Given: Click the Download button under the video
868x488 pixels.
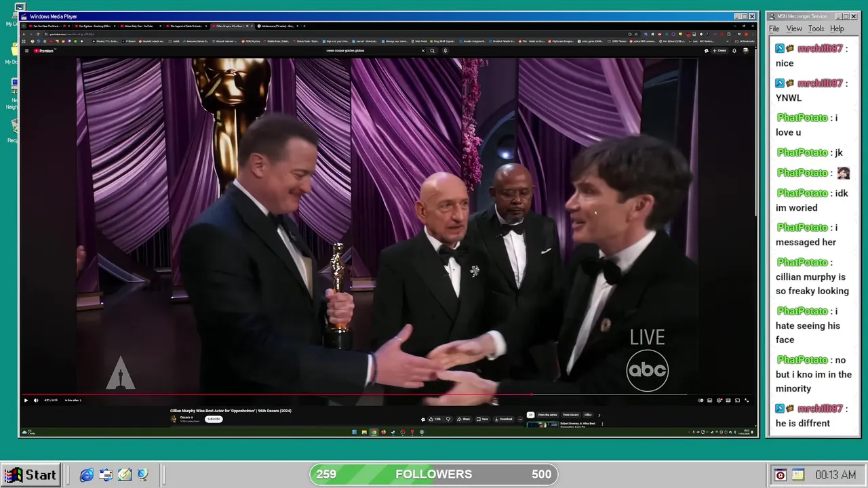Looking at the screenshot, I should (x=505, y=419).
